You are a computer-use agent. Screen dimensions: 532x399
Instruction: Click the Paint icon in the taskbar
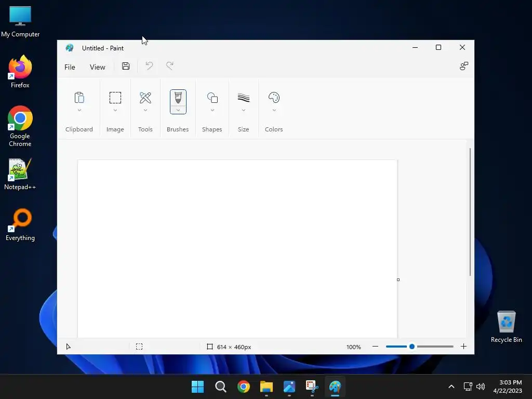tap(335, 387)
